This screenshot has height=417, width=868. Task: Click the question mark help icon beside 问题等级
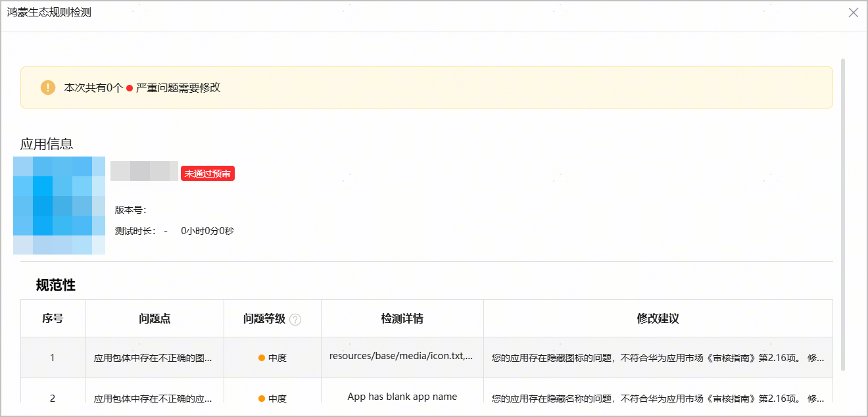point(295,320)
